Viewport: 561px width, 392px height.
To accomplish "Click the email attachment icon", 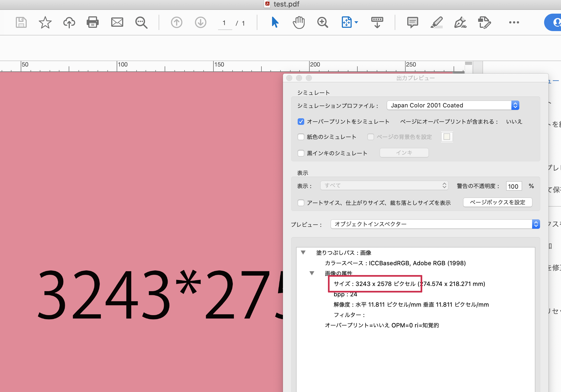I will [x=117, y=22].
